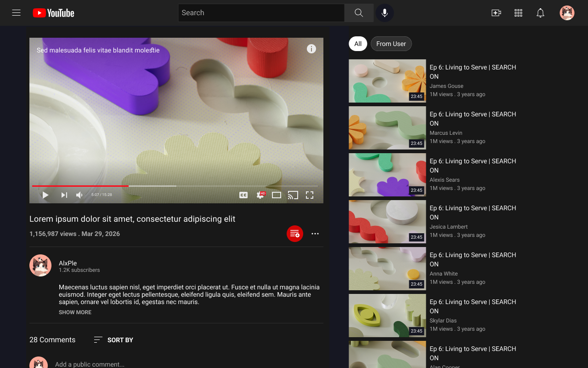Open video title above Anna White
Viewport: 588px width, 368px height.
[473, 259]
